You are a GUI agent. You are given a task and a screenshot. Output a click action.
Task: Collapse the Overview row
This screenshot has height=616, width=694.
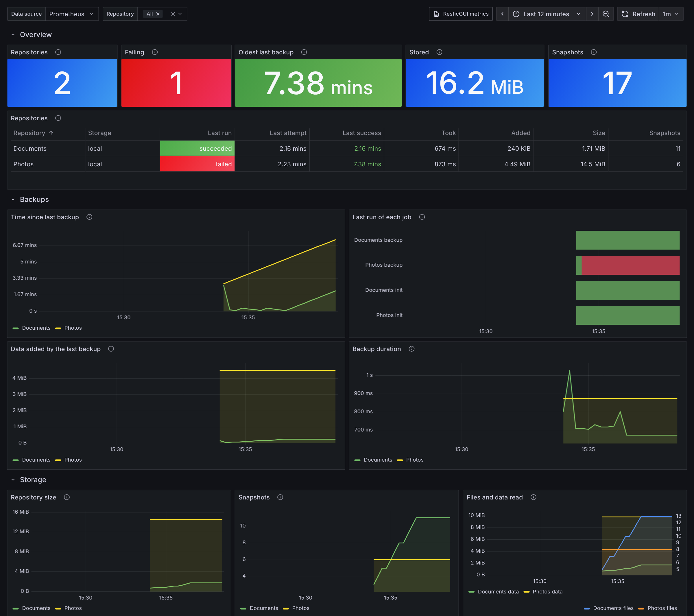coord(13,35)
